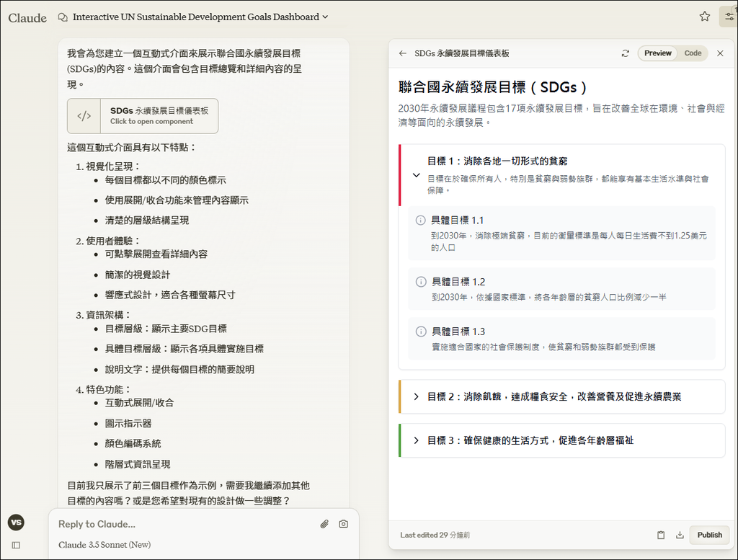Attach a file using the paperclip icon
This screenshot has height=560, width=738.
pyautogui.click(x=324, y=524)
